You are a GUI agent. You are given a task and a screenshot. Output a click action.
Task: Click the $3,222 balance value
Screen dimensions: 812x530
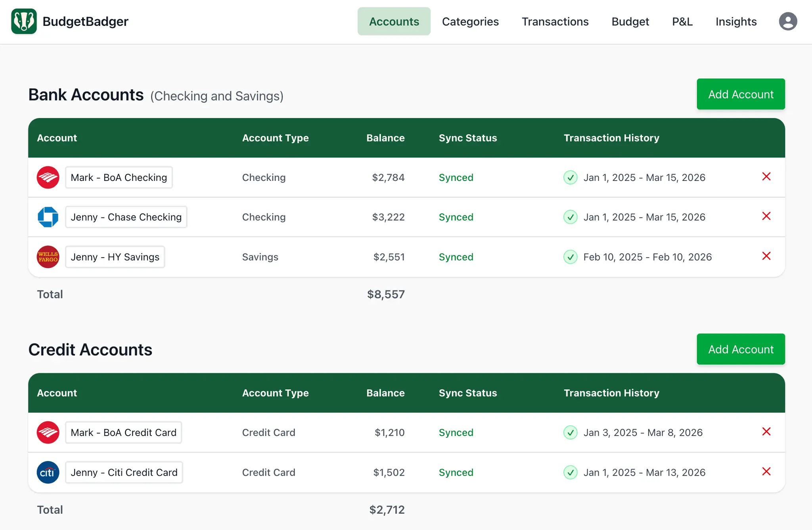pos(388,217)
